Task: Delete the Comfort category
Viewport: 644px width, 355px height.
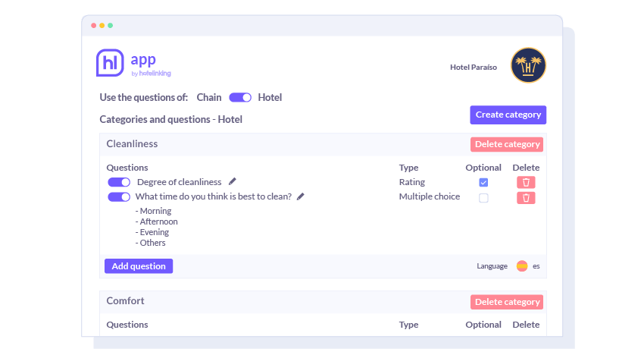Action: [x=507, y=302]
